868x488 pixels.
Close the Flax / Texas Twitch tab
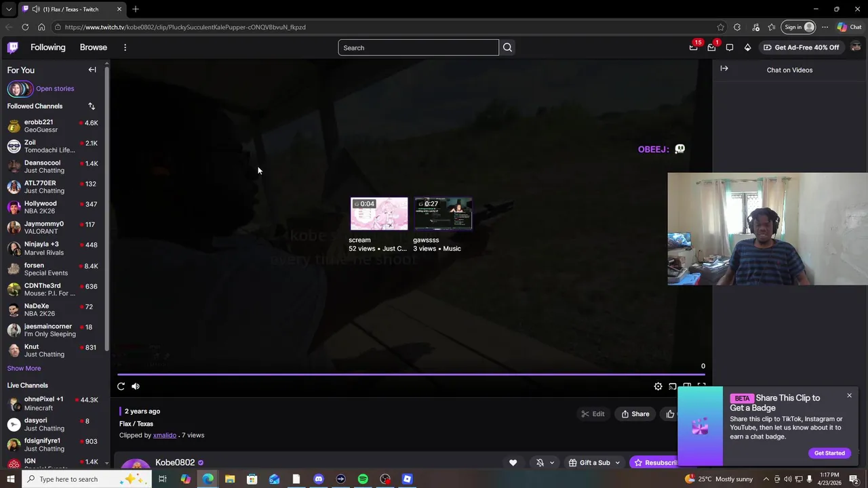point(119,9)
